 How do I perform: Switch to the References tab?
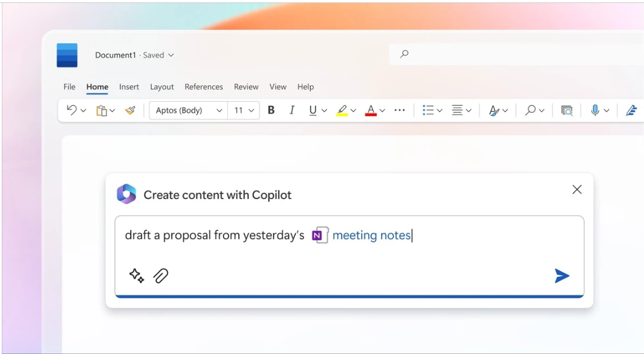coord(203,87)
